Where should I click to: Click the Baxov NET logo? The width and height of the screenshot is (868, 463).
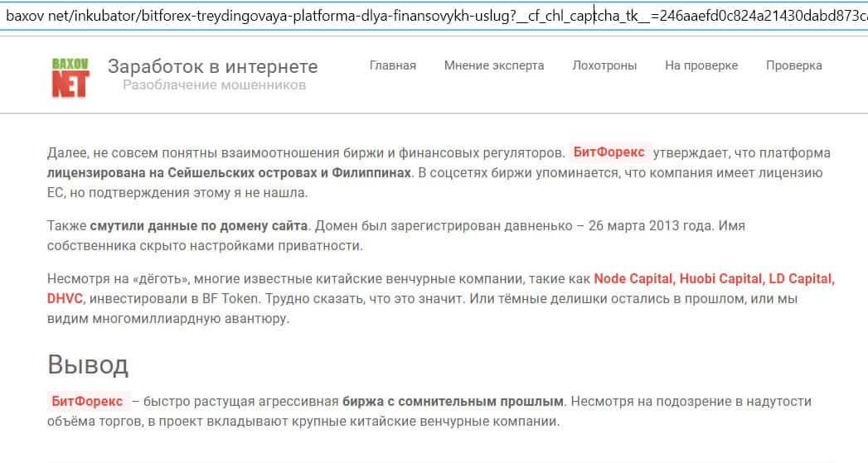[x=70, y=77]
